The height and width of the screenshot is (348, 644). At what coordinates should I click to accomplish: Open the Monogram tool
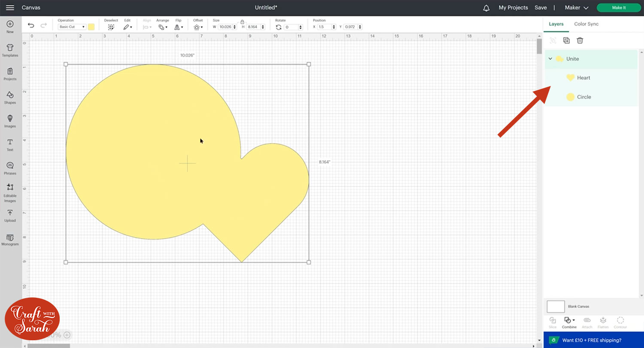pos(10,239)
